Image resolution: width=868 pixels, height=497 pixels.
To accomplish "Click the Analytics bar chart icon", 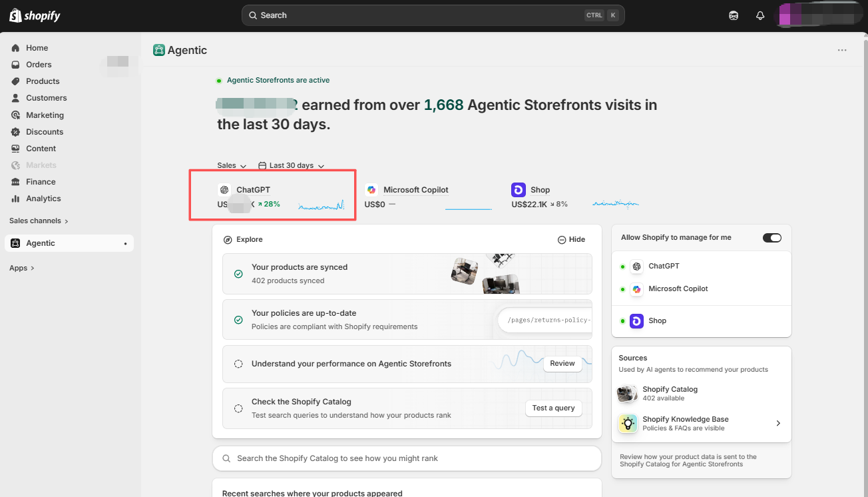I will point(15,199).
